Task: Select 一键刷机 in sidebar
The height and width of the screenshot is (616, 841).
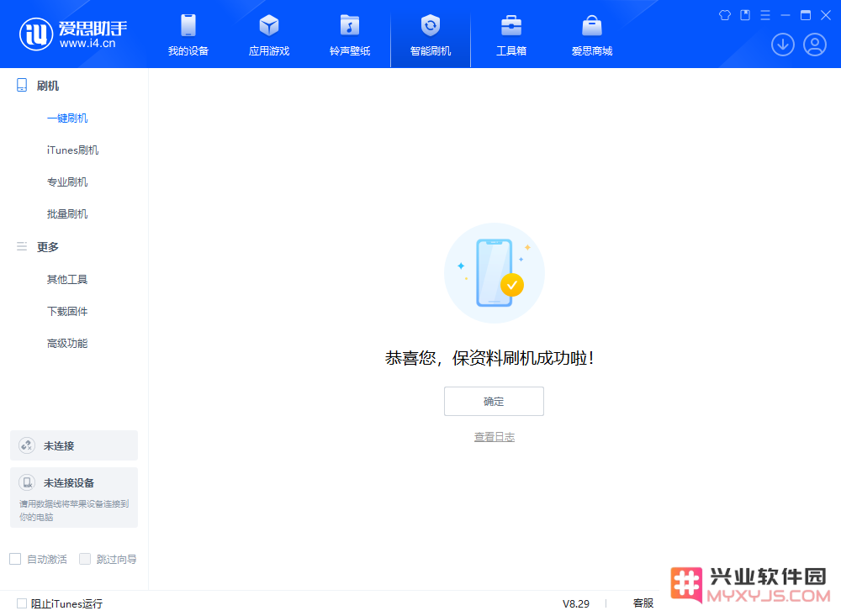Action: tap(67, 118)
